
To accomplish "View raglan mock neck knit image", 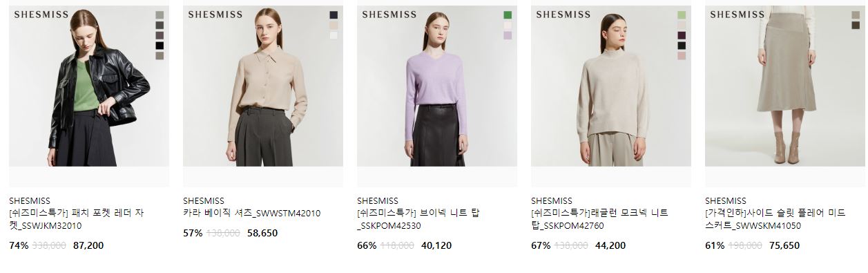I will (611, 86).
